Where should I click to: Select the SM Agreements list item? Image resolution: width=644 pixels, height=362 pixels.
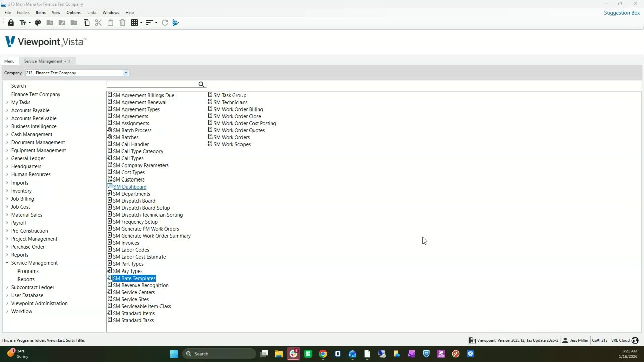pyautogui.click(x=130, y=116)
